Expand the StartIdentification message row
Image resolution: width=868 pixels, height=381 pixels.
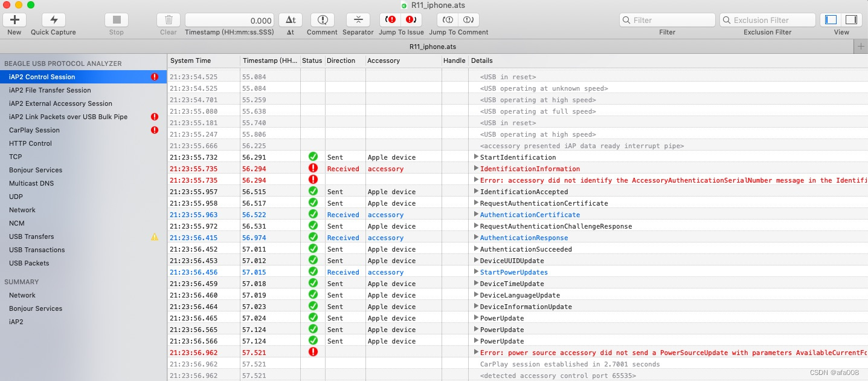tap(476, 157)
